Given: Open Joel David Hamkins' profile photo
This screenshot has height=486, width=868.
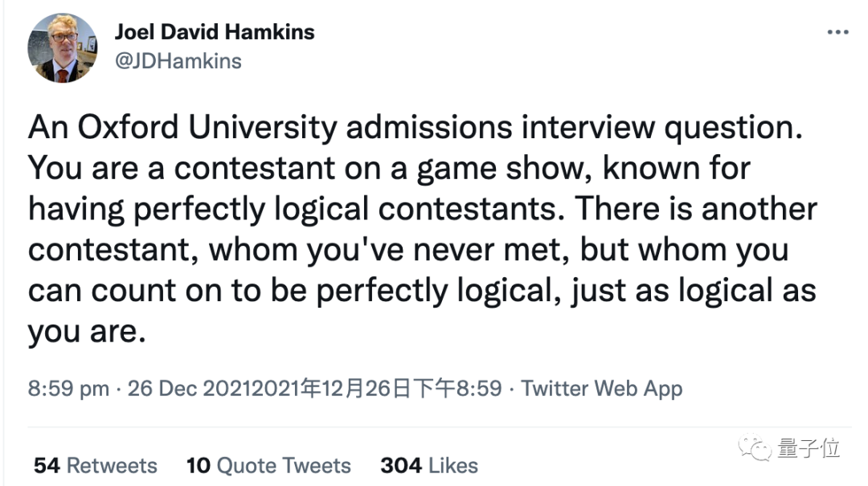Looking at the screenshot, I should [62, 48].
